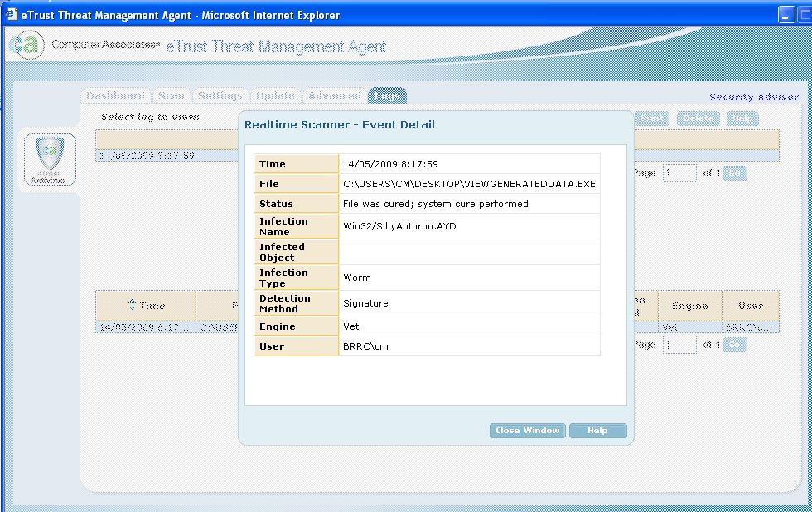
Task: Click the 'Signature' detection method value
Action: pyautogui.click(x=365, y=303)
